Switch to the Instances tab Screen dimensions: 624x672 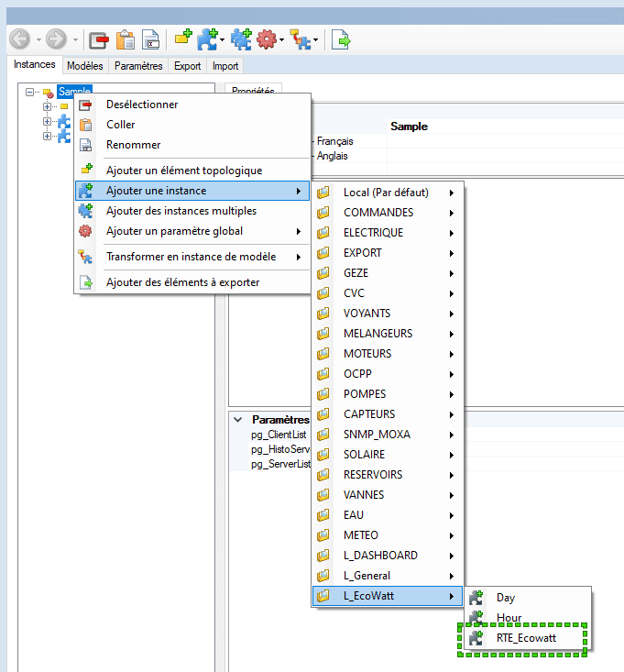[35, 65]
